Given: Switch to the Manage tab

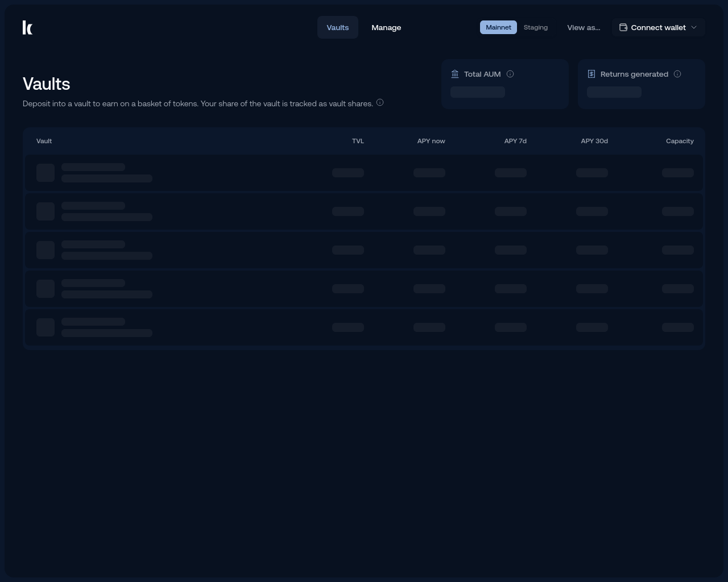Looking at the screenshot, I should [386, 27].
